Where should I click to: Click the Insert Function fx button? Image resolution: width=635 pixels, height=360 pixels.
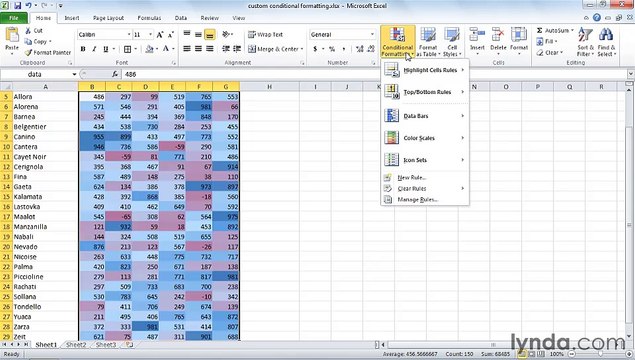point(115,74)
